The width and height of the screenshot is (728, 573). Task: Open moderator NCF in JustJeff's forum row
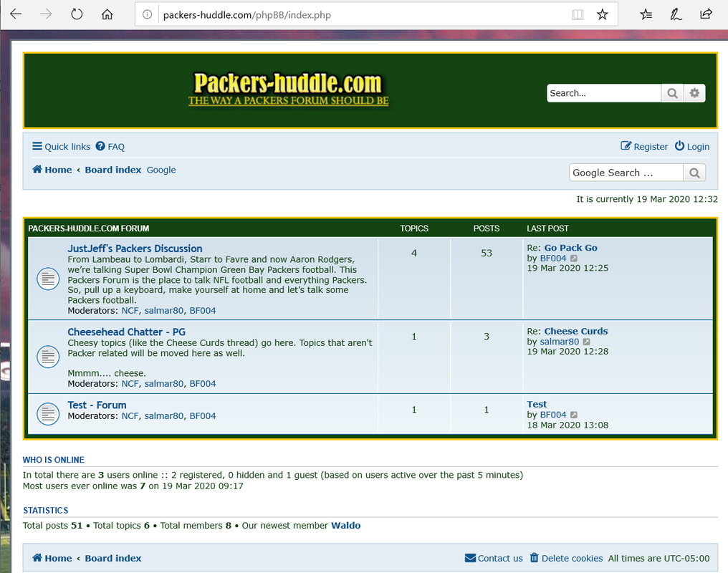click(130, 311)
